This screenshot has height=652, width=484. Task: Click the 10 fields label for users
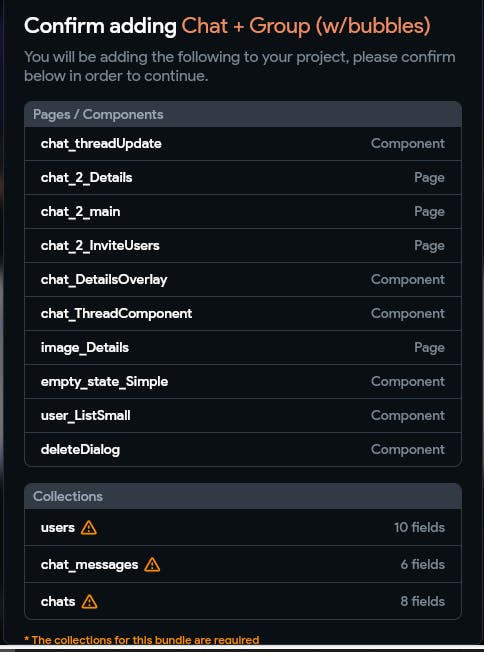coord(419,528)
